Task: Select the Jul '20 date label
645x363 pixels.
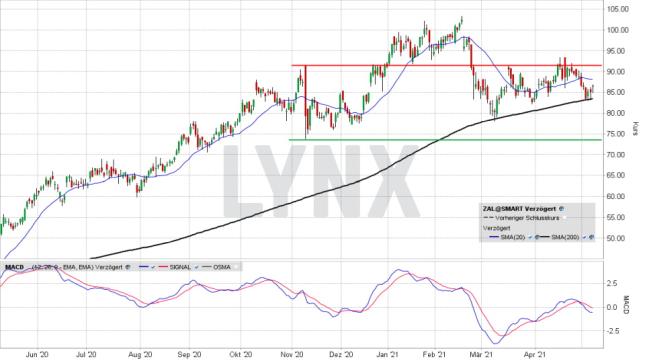Action: point(86,354)
